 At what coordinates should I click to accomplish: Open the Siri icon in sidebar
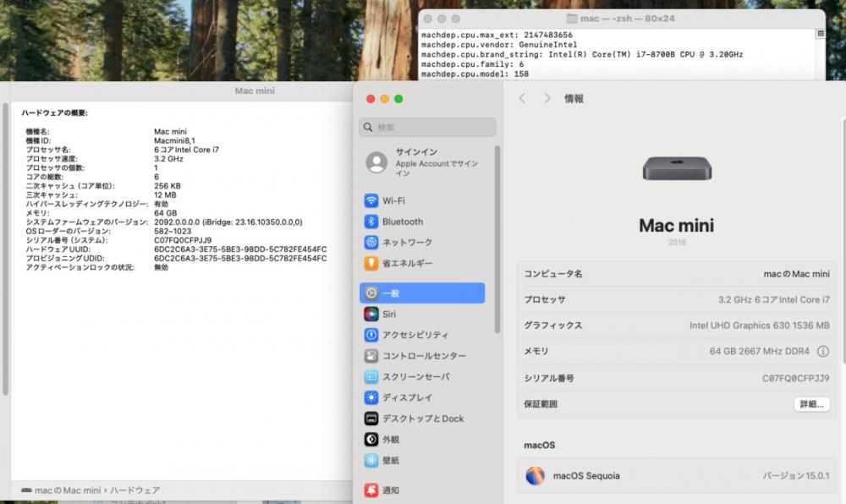[x=371, y=314]
